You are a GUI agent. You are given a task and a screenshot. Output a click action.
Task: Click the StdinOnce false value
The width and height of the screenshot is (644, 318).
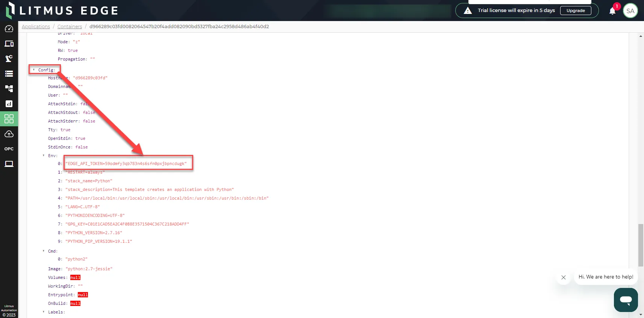[x=82, y=147]
